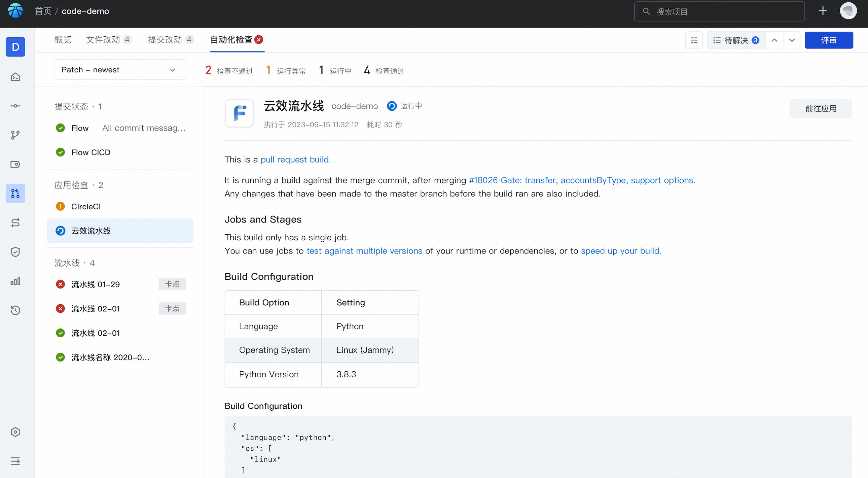The width and height of the screenshot is (868, 478).
Task: Click the plus icon in top bar
Action: coord(823,11)
